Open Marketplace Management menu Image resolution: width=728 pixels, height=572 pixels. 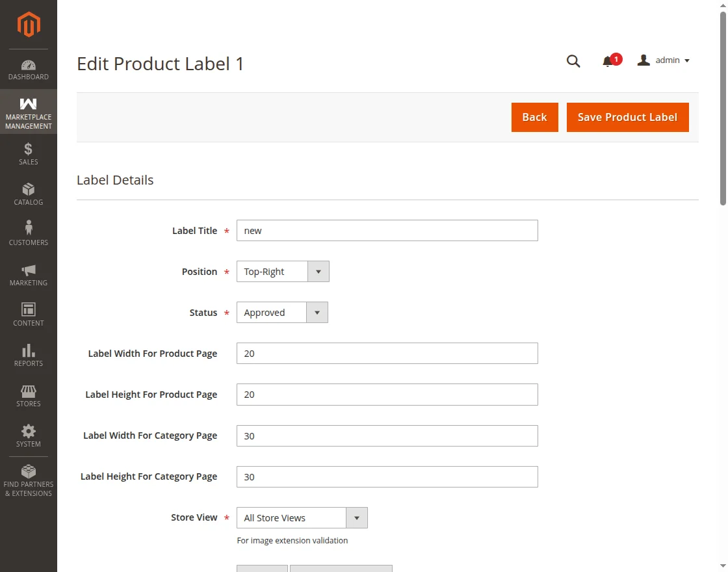[x=29, y=112]
